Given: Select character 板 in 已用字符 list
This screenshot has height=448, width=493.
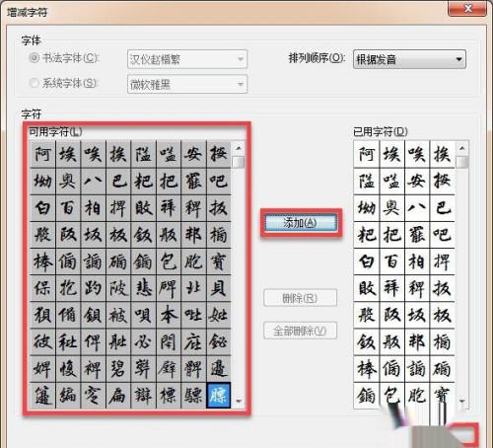Looking at the screenshot, I should (x=443, y=315).
